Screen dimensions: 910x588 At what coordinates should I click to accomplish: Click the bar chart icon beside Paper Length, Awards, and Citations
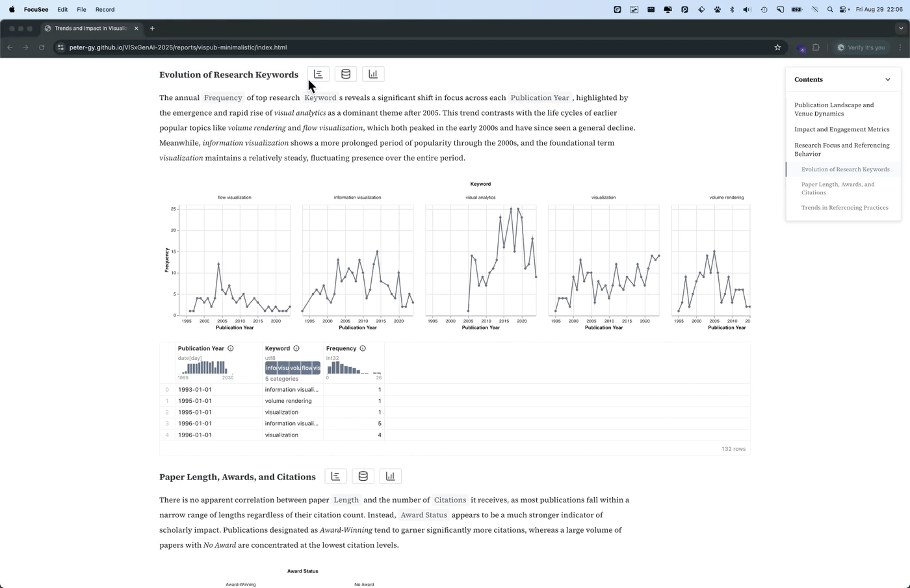tap(391, 476)
